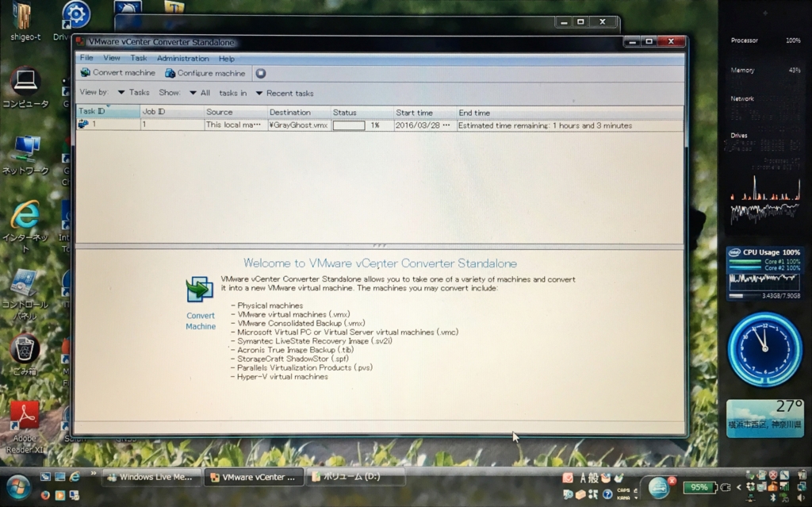Sort by Task ID column header

tap(108, 111)
